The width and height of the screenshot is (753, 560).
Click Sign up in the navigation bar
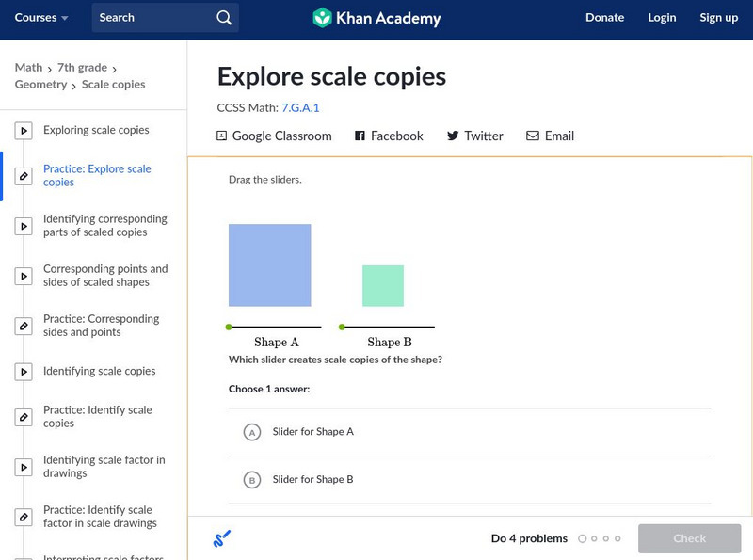pos(718,17)
